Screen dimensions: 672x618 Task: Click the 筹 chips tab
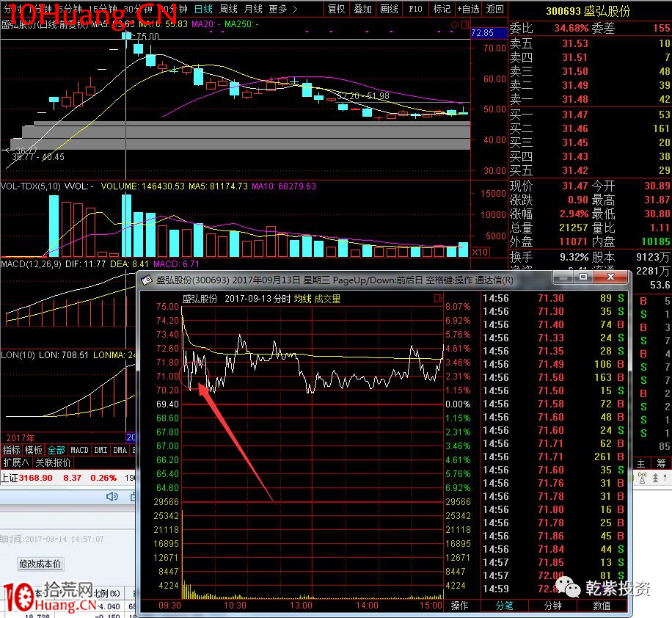point(661,463)
